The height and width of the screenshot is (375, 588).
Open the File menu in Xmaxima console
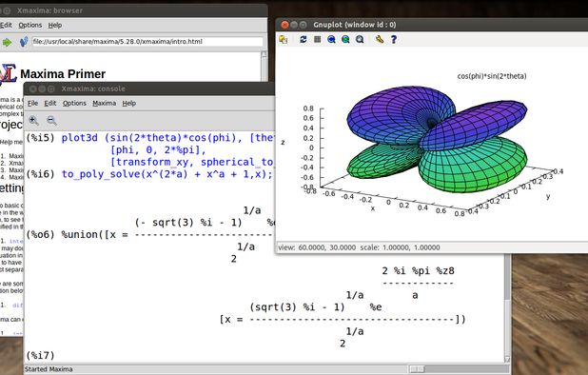[32, 103]
